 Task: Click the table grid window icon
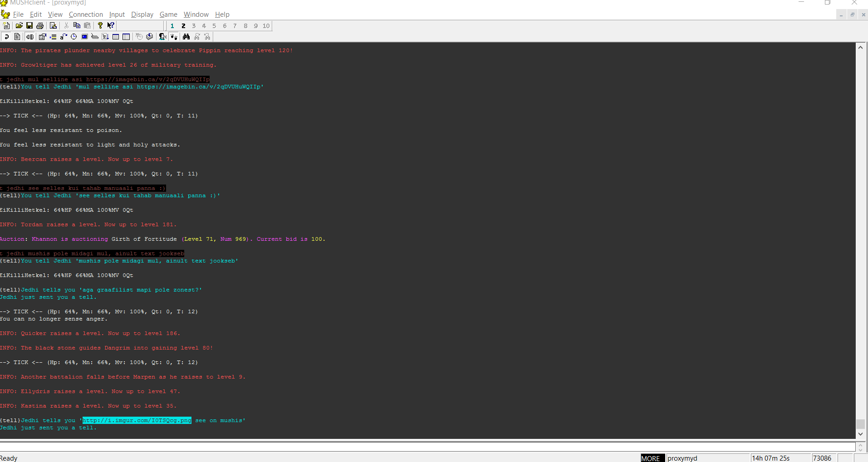(126, 37)
